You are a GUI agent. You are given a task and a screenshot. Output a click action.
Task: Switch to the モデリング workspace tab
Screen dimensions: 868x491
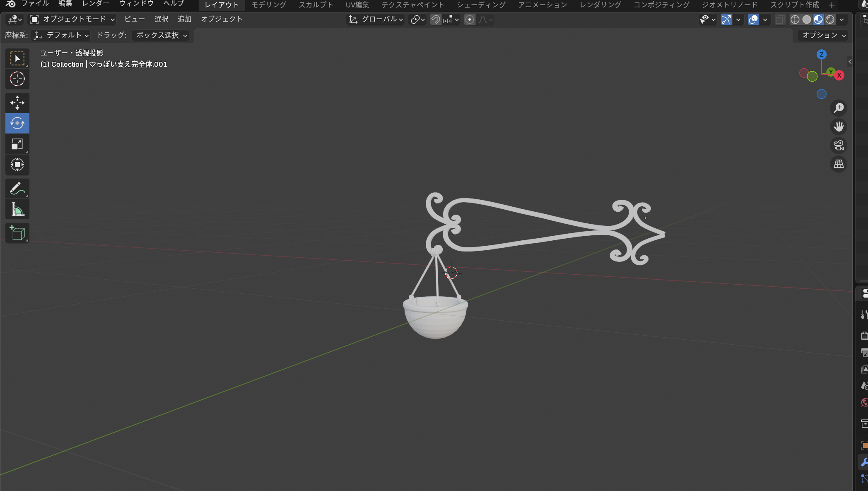tap(269, 5)
